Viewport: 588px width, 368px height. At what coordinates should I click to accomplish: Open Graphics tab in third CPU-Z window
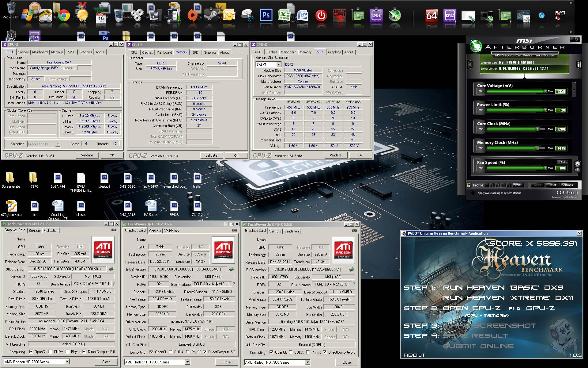334,52
